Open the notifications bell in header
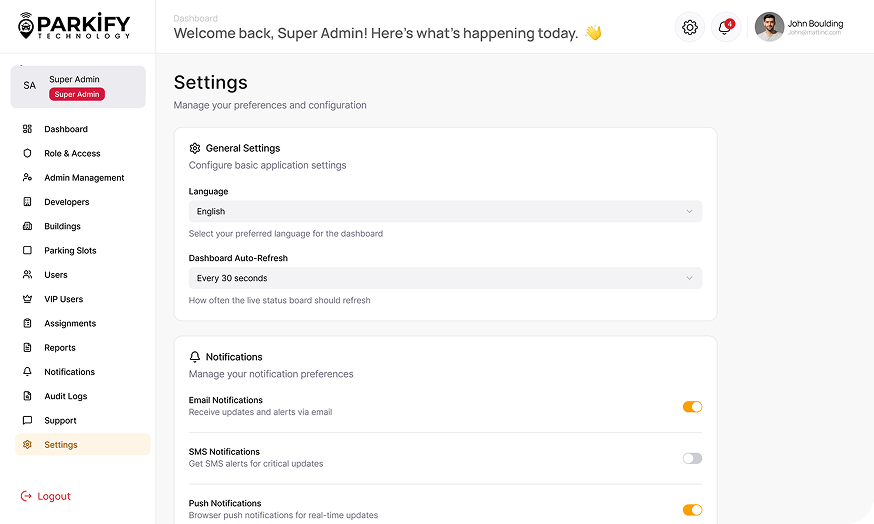Image resolution: width=874 pixels, height=524 pixels. (724, 28)
